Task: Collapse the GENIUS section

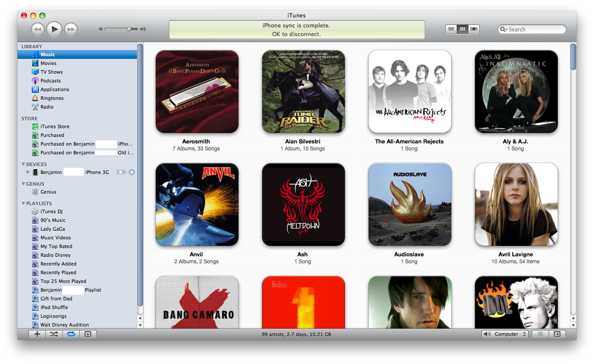Action: pos(24,184)
